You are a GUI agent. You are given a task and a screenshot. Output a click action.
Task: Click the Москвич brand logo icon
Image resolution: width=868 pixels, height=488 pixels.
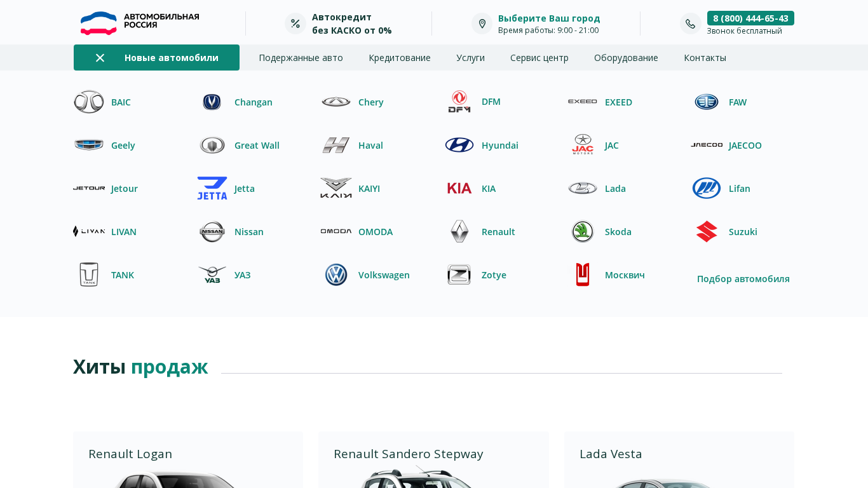coord(583,274)
